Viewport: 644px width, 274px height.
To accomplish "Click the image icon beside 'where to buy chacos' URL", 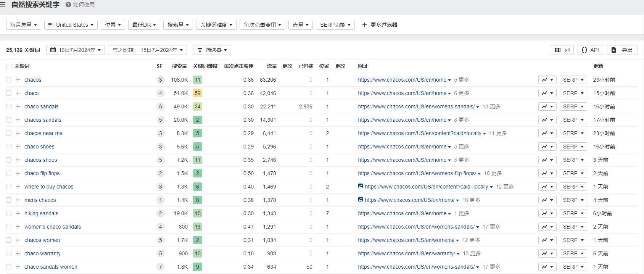I will (361, 186).
